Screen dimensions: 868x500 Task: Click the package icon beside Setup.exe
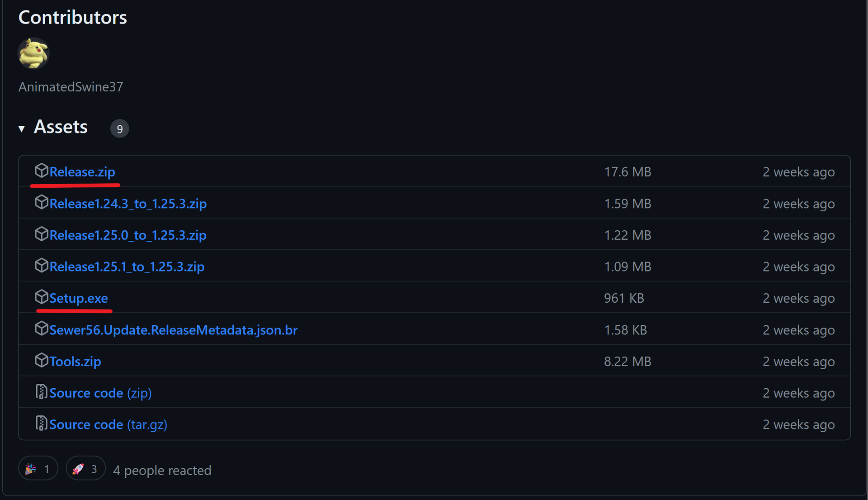coord(41,297)
